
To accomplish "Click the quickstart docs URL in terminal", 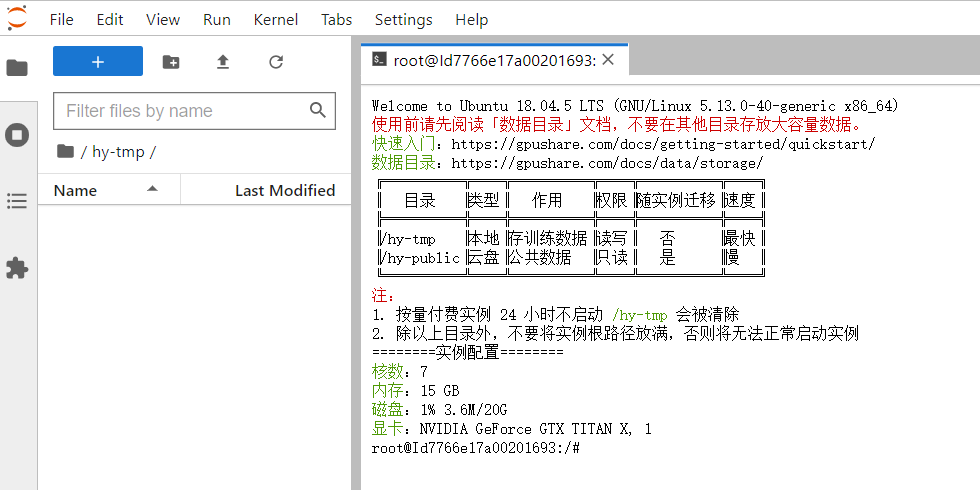I will [663, 144].
